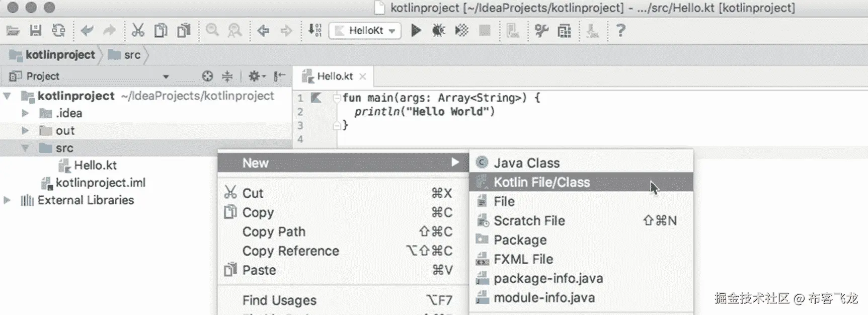Open the HelloKt run configuration dropdown
Image resolution: width=868 pixels, height=315 pixels.
[x=365, y=31]
